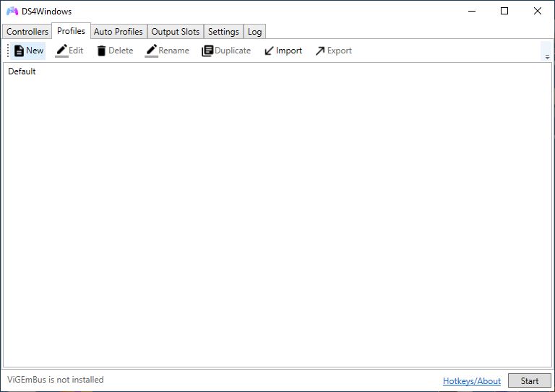Viewport: 555px width, 392px height.
Task: Click the Start button
Action: tap(530, 380)
